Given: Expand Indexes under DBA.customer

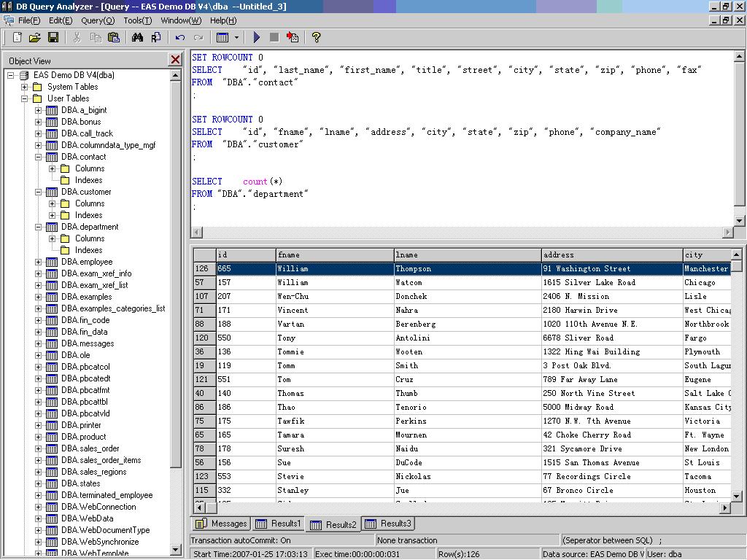Looking at the screenshot, I should [52, 215].
